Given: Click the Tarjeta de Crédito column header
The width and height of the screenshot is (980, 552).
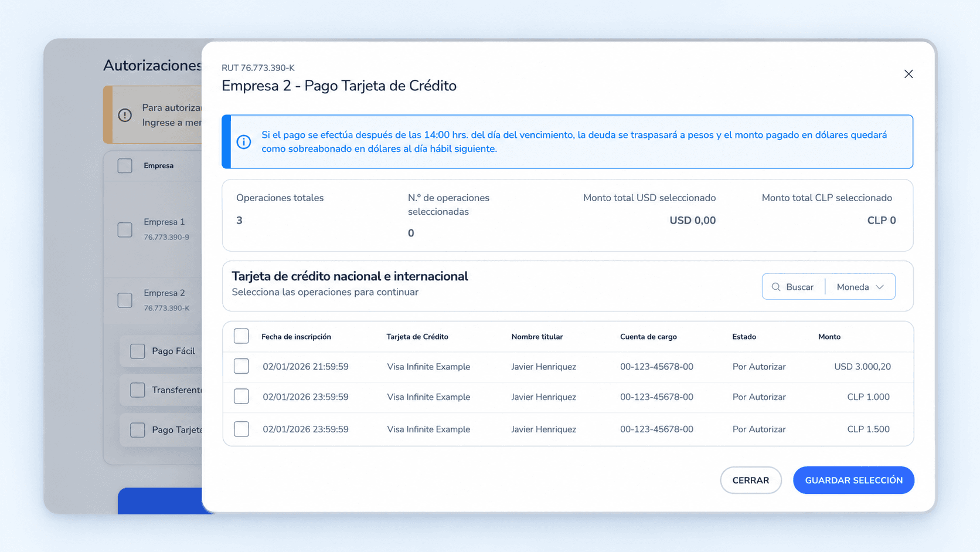Looking at the screenshot, I should (417, 337).
